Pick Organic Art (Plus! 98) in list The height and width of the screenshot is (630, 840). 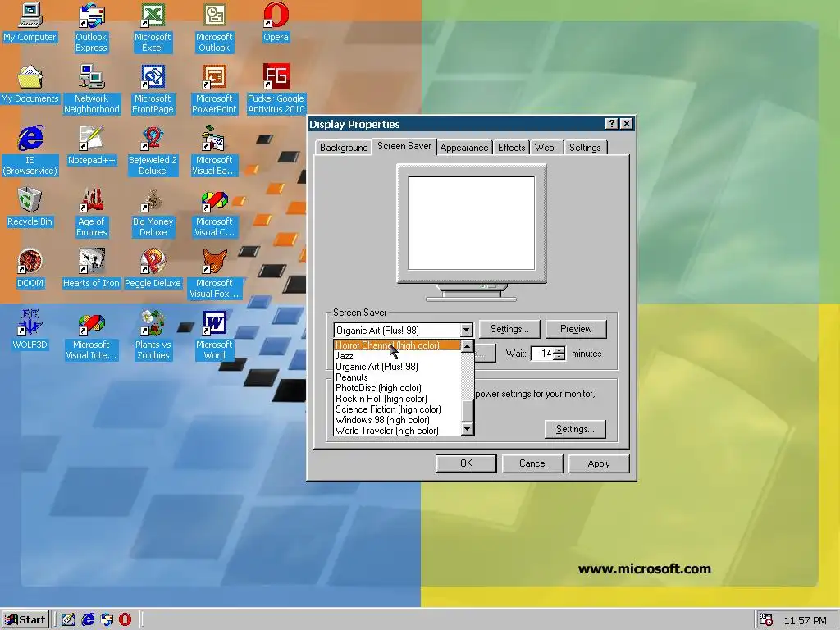(x=397, y=367)
